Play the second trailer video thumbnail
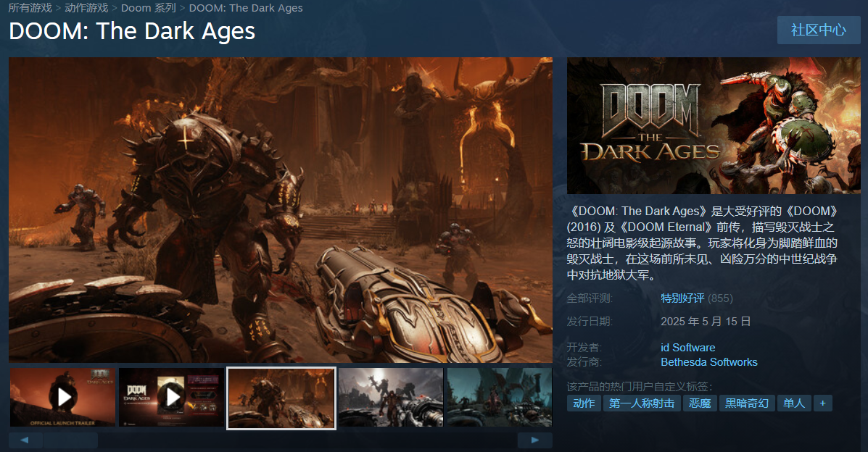The image size is (868, 452). 172,397
